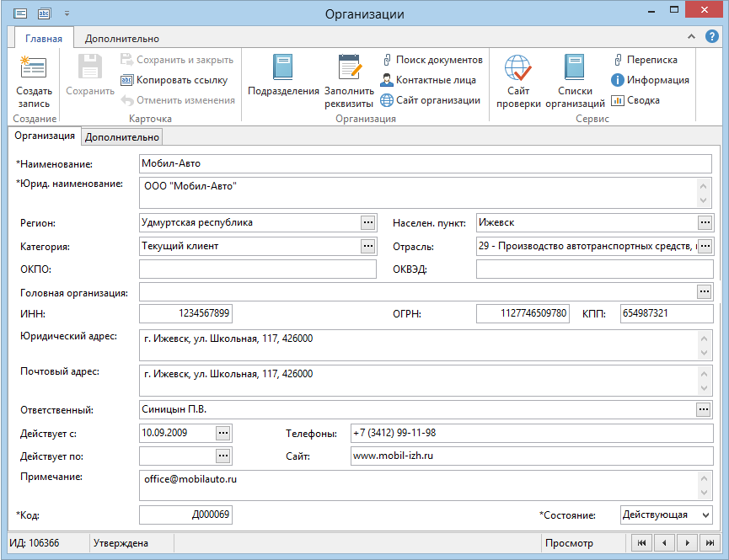
Task: Click the Создать запись icon
Action: coord(34,68)
